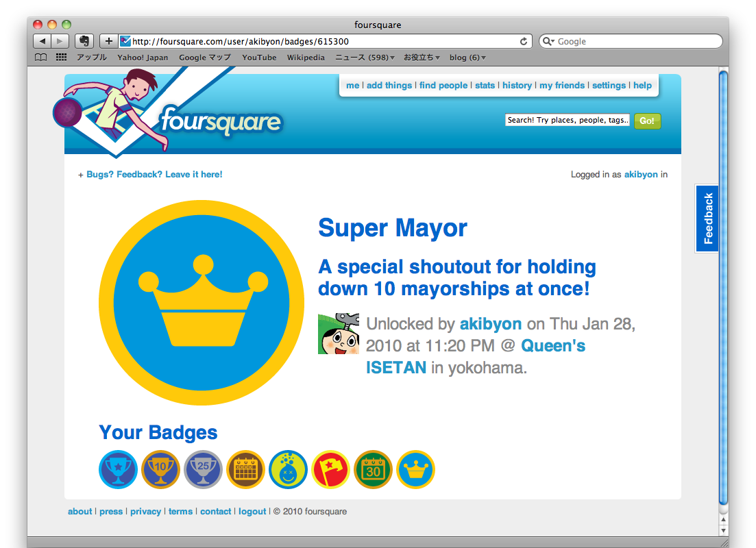Open the 'contact' footer link

(x=215, y=512)
